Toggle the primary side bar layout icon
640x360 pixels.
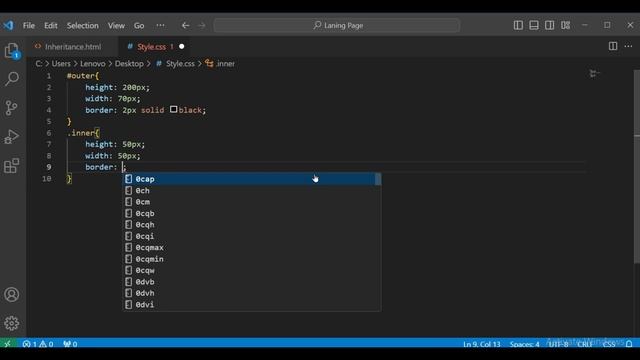518,25
